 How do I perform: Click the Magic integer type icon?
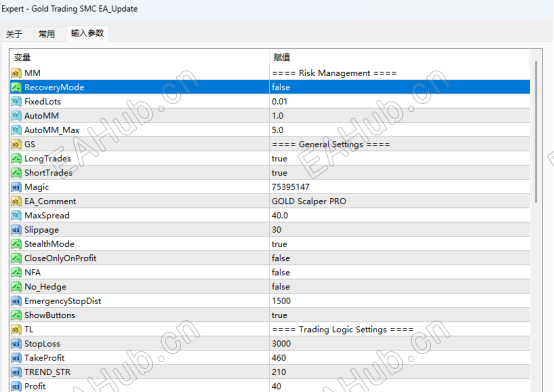(x=16, y=187)
